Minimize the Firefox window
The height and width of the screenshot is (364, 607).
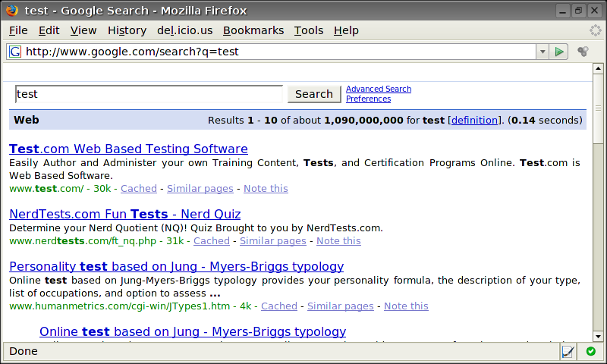click(x=562, y=11)
